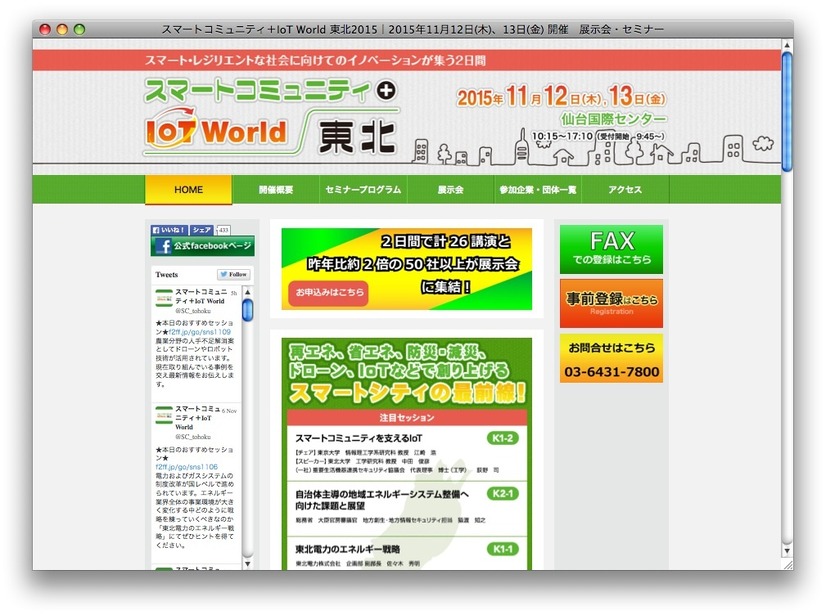Open the K2-1 session badge
This screenshot has height=615, width=826.
(503, 494)
